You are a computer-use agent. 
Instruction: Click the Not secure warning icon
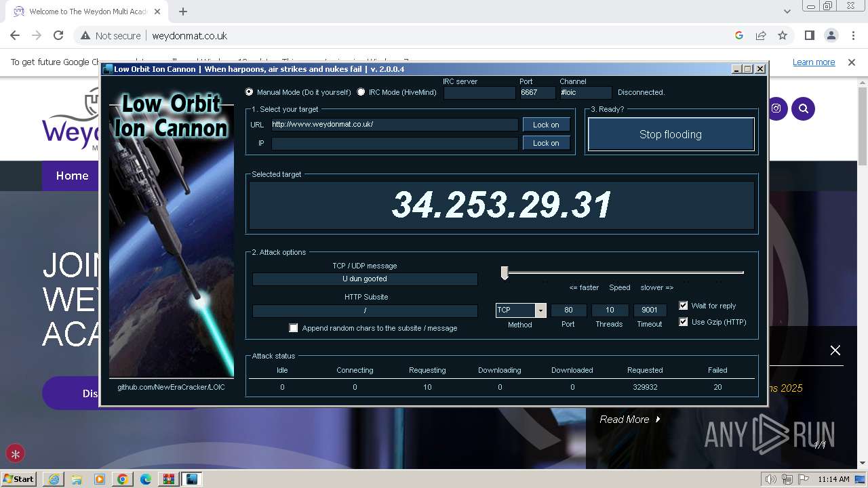86,36
